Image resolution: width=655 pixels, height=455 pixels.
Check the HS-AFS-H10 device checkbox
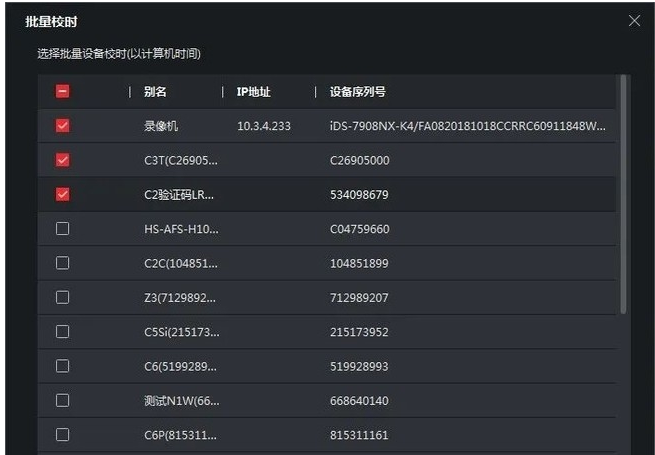pyautogui.click(x=63, y=229)
